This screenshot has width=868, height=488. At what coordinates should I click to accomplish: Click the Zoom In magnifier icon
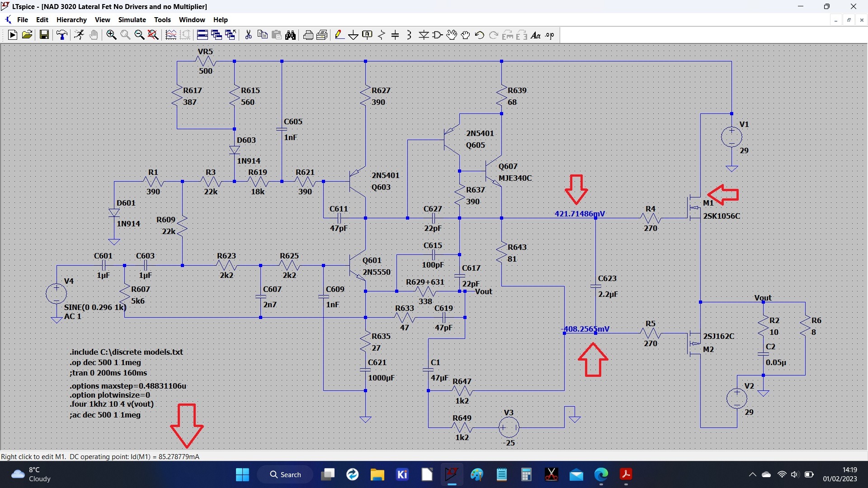[x=111, y=35]
